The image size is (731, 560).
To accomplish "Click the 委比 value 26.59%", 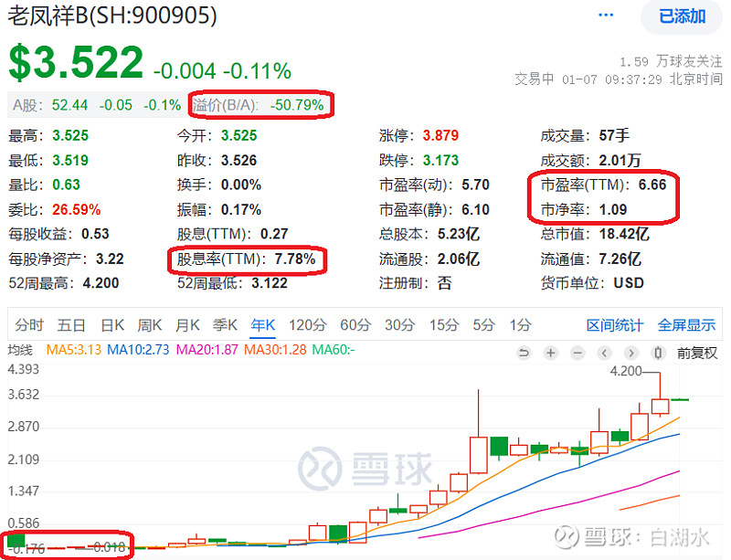I will 76,209.
